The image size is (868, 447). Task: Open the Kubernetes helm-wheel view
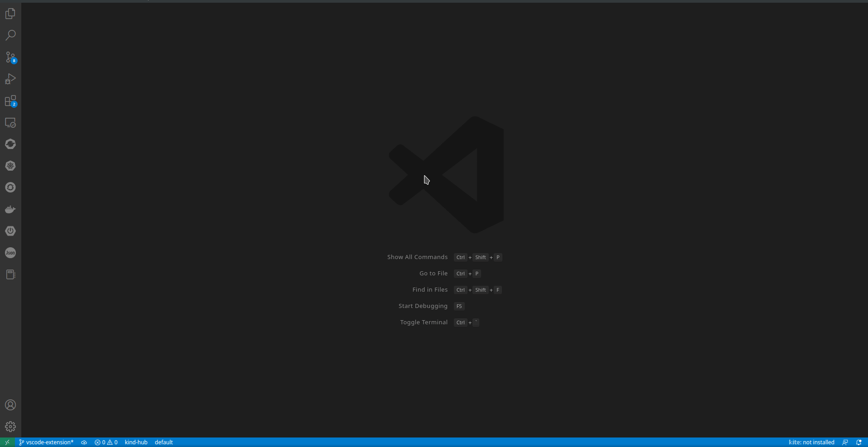click(10, 166)
